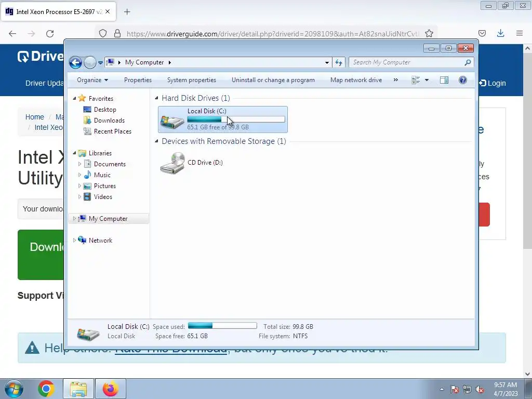Open the view options dropdown arrow
Viewport: 532px width, 399px height.
(427, 80)
